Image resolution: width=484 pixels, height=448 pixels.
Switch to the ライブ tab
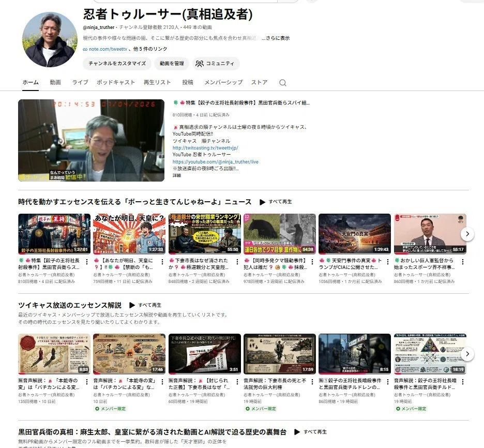80,82
